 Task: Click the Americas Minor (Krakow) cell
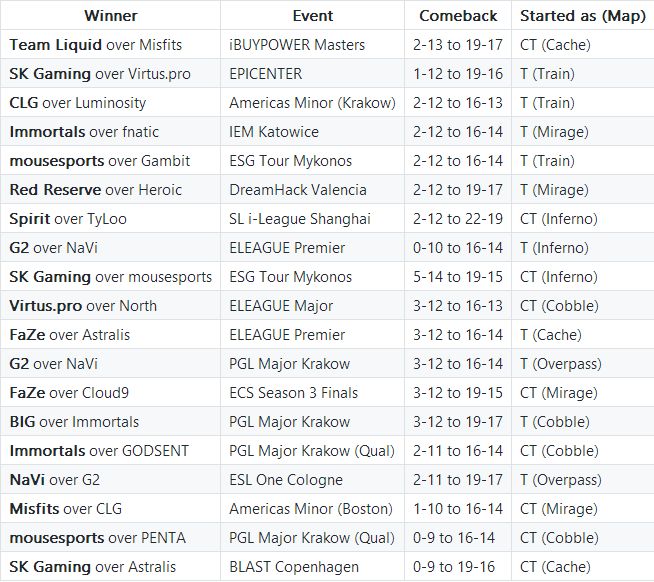(312, 103)
